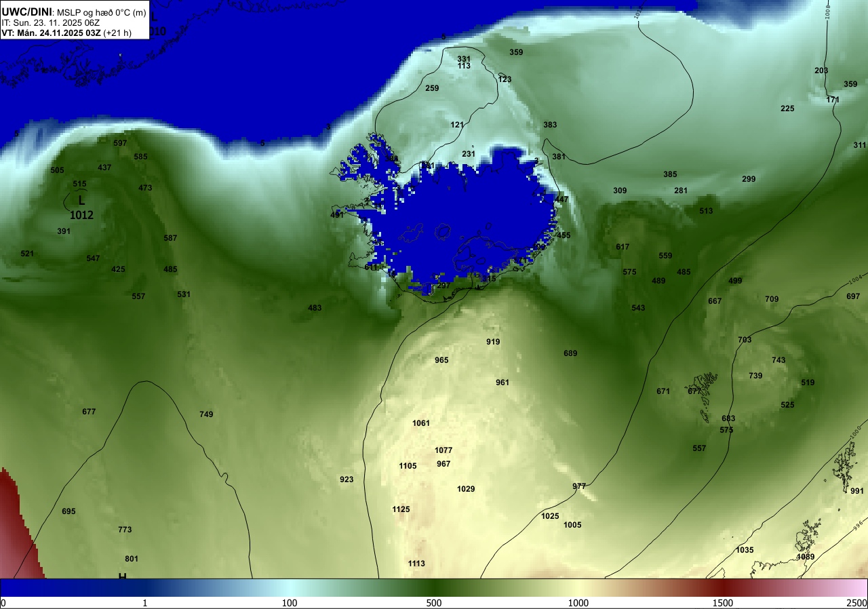Click the 500 tick label on the color scale
This screenshot has width=868, height=609.
click(434, 603)
